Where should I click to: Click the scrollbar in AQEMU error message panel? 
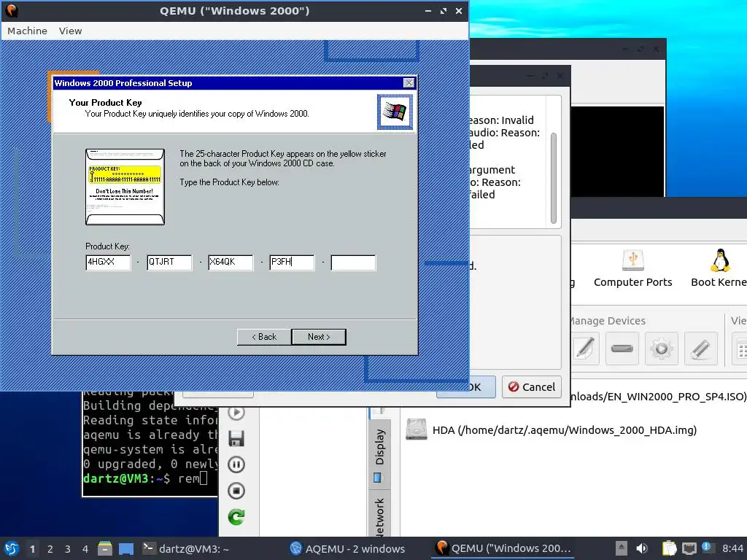(554, 178)
